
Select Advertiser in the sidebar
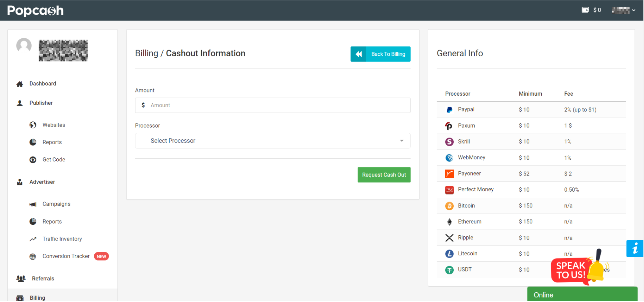pos(42,182)
